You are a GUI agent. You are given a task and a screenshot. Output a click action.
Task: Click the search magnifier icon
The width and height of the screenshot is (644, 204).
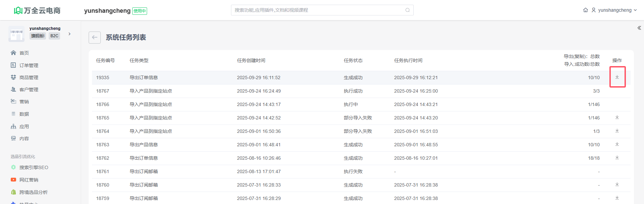tap(407, 10)
